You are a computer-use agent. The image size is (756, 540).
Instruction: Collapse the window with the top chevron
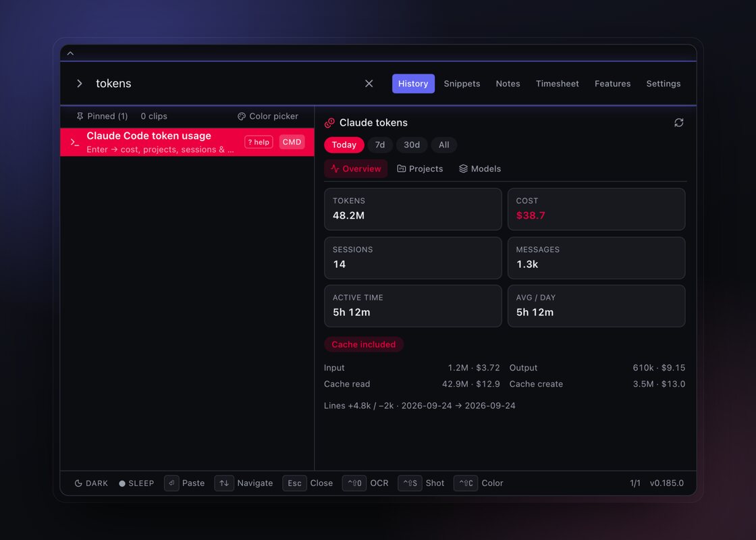(x=70, y=53)
